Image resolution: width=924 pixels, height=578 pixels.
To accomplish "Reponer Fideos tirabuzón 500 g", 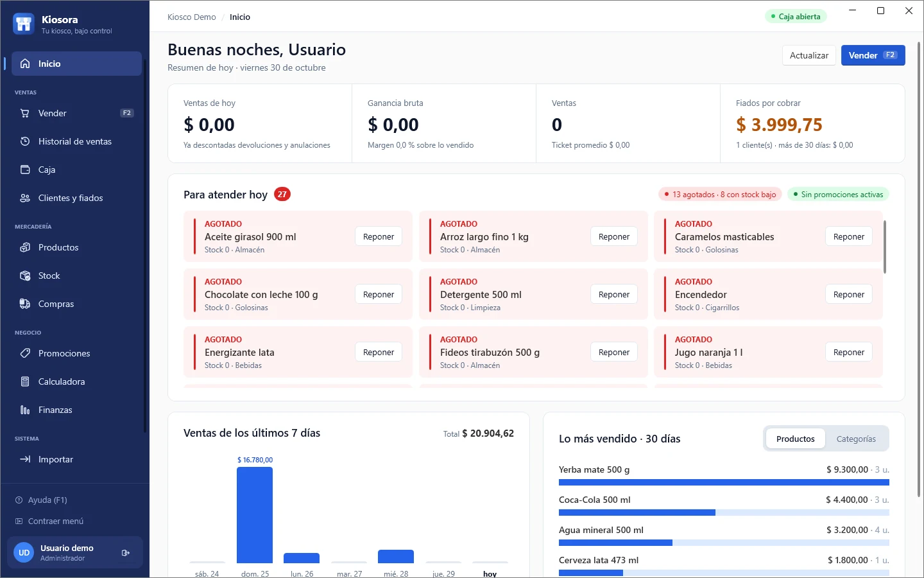I will pyautogui.click(x=614, y=352).
